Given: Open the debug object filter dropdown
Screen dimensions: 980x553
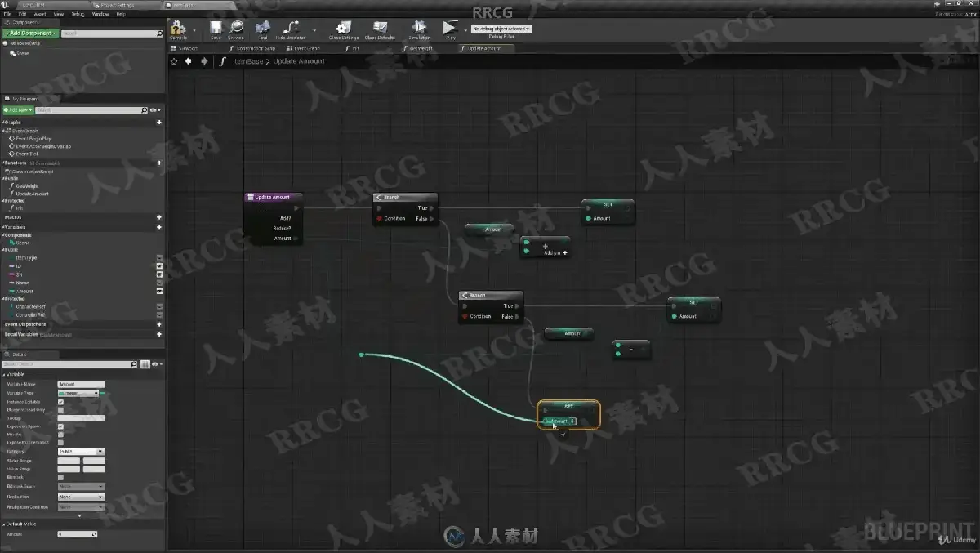Looking at the screenshot, I should point(501,29).
